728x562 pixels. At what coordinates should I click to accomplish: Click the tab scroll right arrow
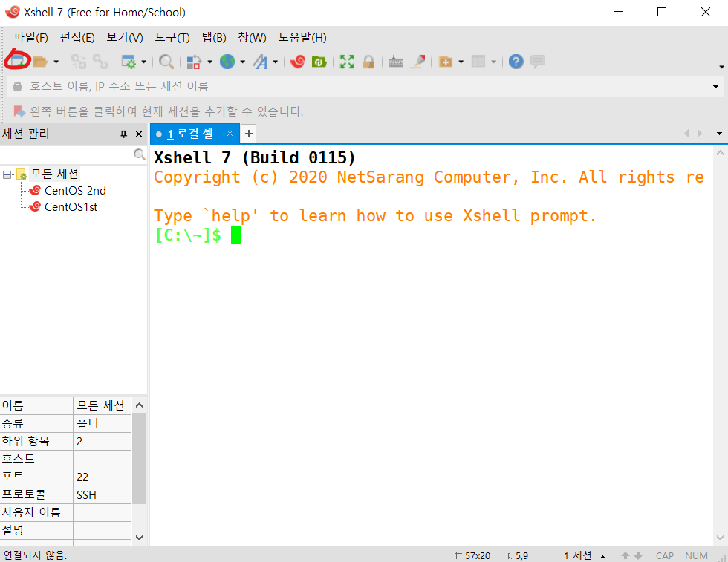coord(700,134)
